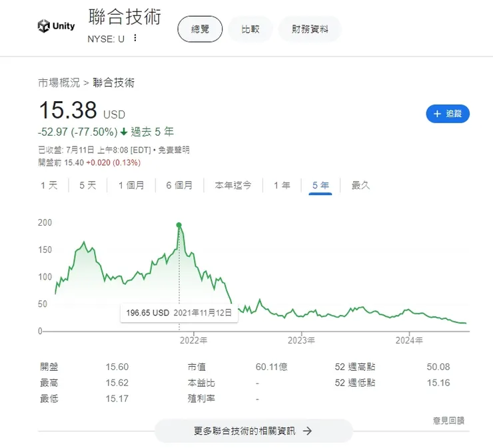Screen dimensions: 493x448
Task: Open 更多聯合技術的相關資訊 link
Action: coord(253,431)
